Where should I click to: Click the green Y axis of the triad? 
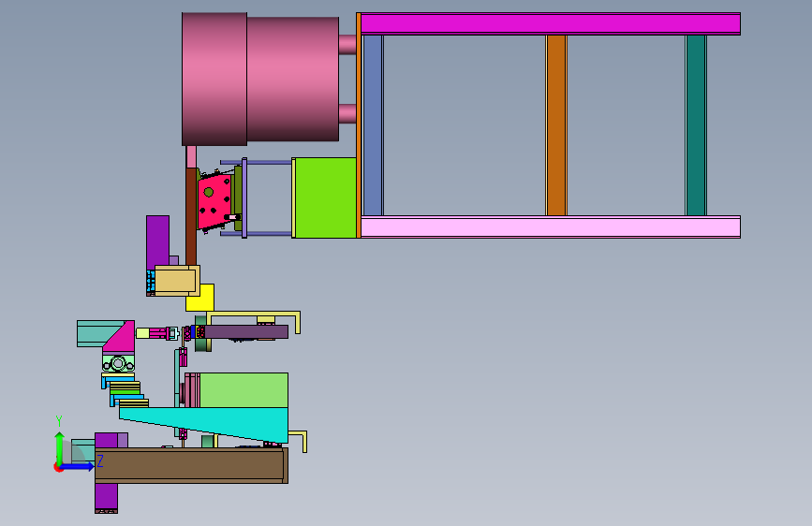[x=59, y=448]
